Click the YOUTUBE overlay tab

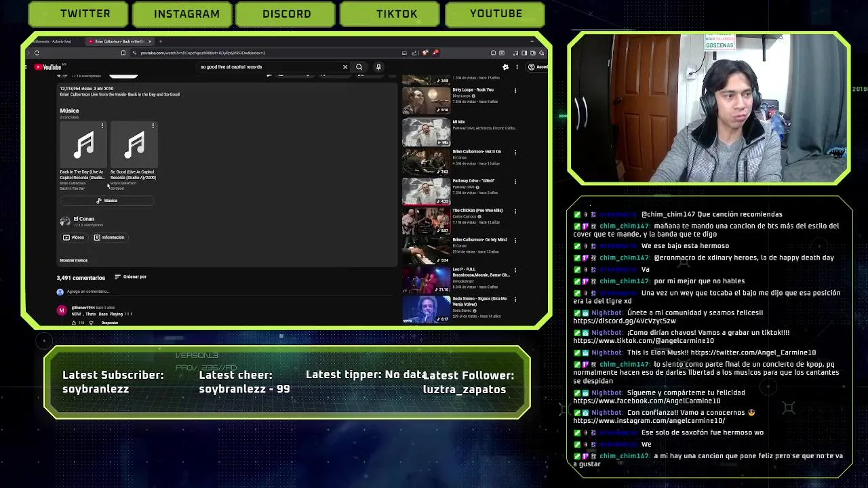pyautogui.click(x=494, y=14)
